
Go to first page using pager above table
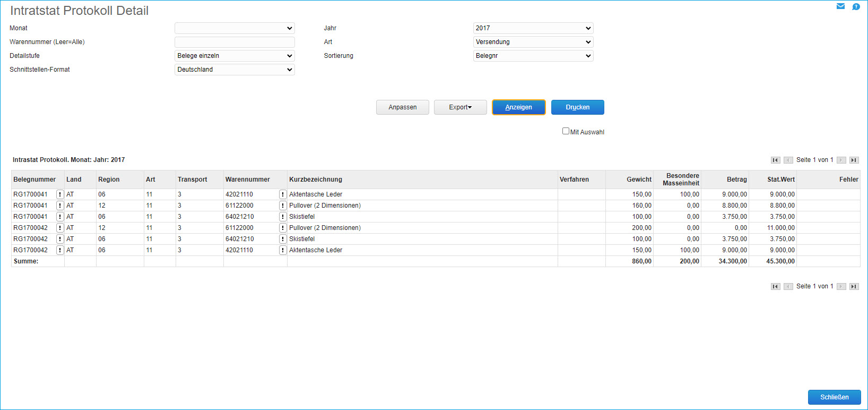pos(775,160)
